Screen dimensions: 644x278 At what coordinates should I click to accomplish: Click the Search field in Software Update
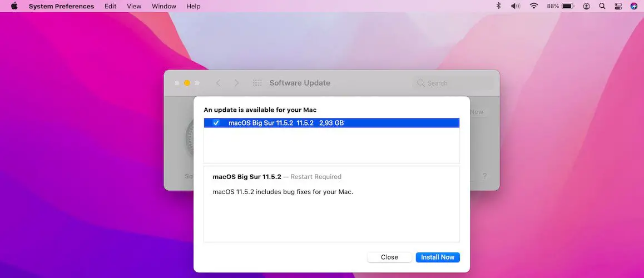pyautogui.click(x=456, y=83)
